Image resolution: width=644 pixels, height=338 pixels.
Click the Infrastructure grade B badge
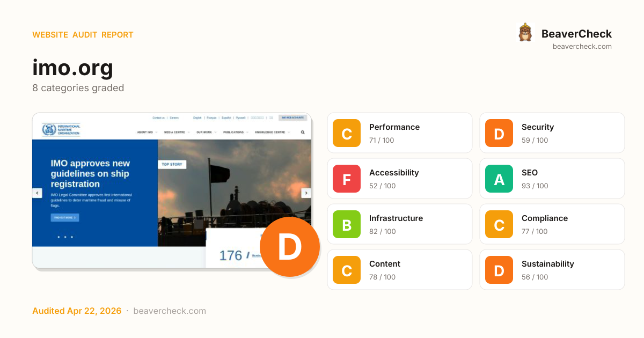coord(347,224)
